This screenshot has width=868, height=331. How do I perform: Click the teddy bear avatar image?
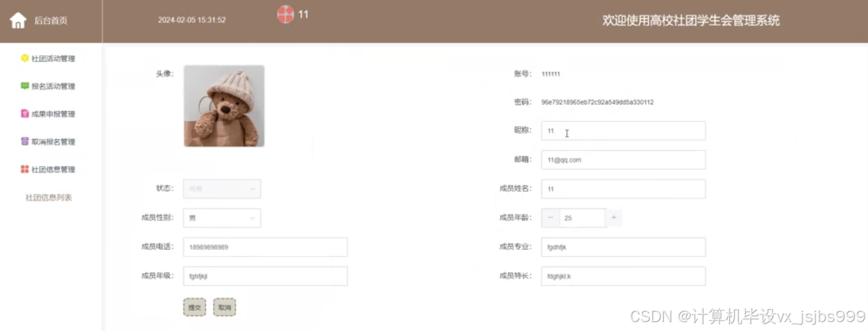point(224,106)
